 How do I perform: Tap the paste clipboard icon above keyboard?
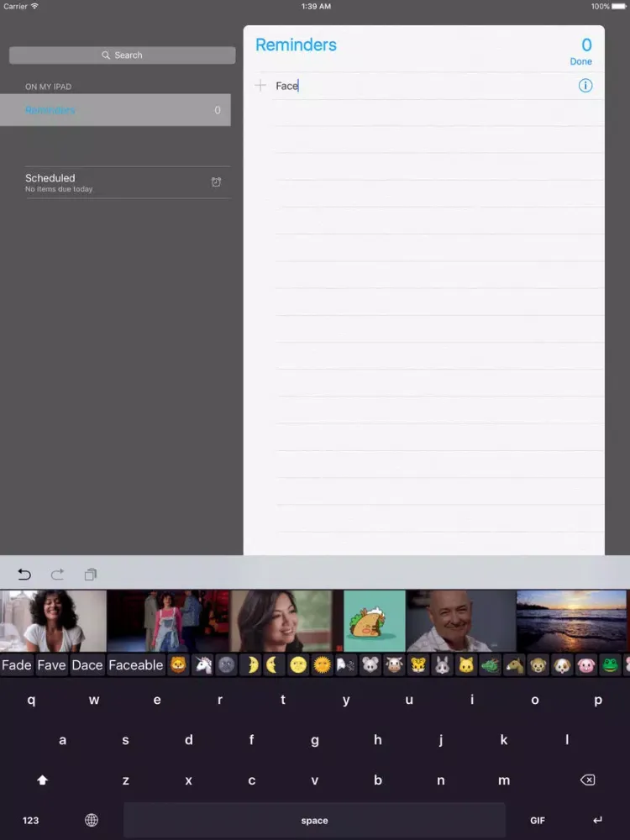pyautogui.click(x=91, y=575)
